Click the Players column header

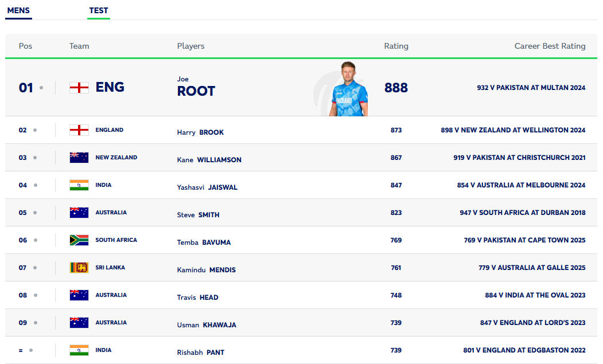pyautogui.click(x=190, y=46)
